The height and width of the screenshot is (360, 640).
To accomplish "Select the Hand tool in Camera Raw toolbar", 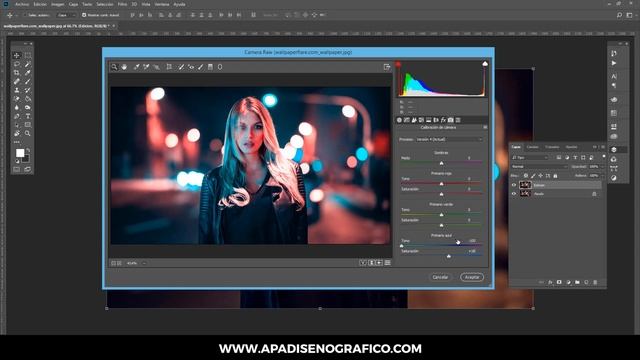I will coord(124,67).
